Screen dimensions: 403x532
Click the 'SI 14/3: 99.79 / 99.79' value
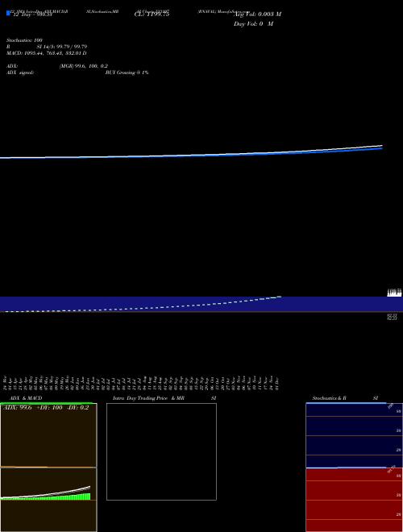pyautogui.click(x=62, y=47)
